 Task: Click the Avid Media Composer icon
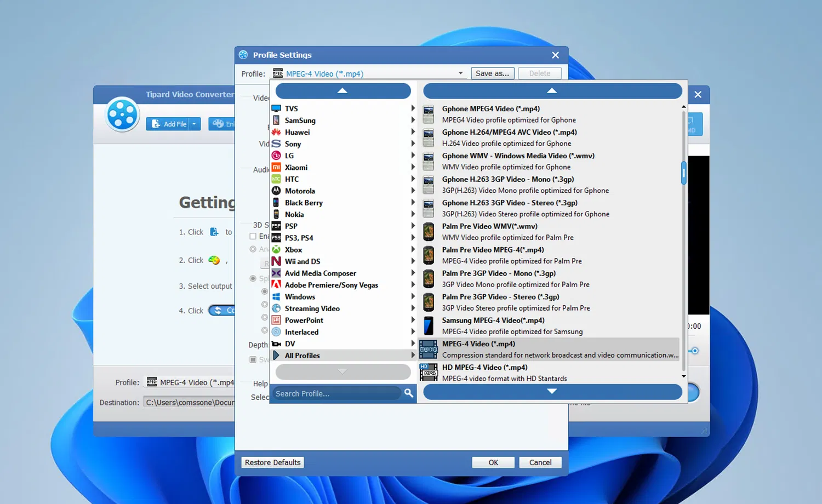[x=276, y=273]
